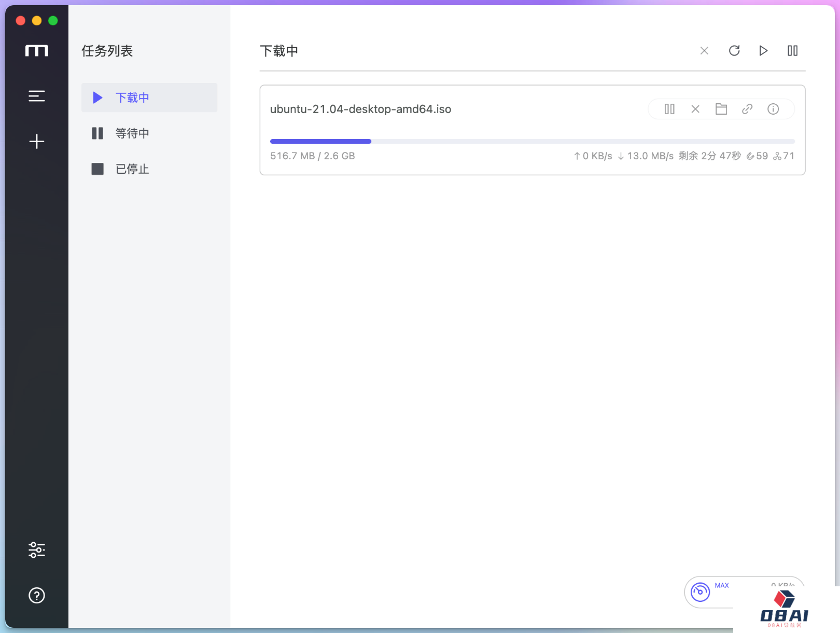This screenshot has height=633, width=840.
Task: Delete the ubuntu ISO download task
Action: (695, 109)
